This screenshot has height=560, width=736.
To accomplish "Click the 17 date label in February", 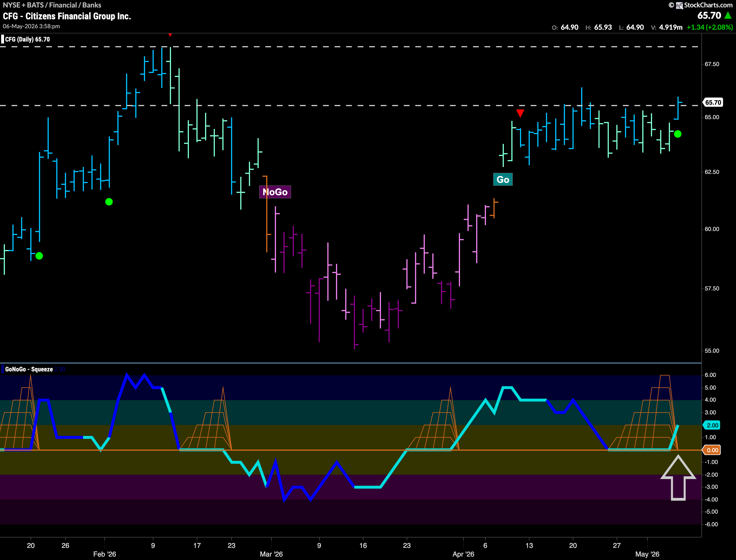I will (x=197, y=545).
